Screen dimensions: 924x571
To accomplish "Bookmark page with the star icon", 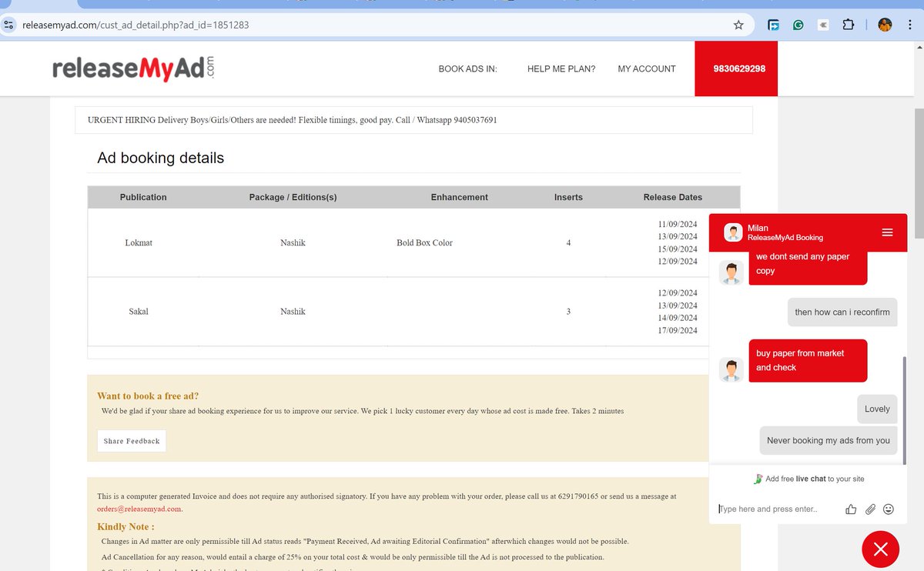I will pos(738,25).
